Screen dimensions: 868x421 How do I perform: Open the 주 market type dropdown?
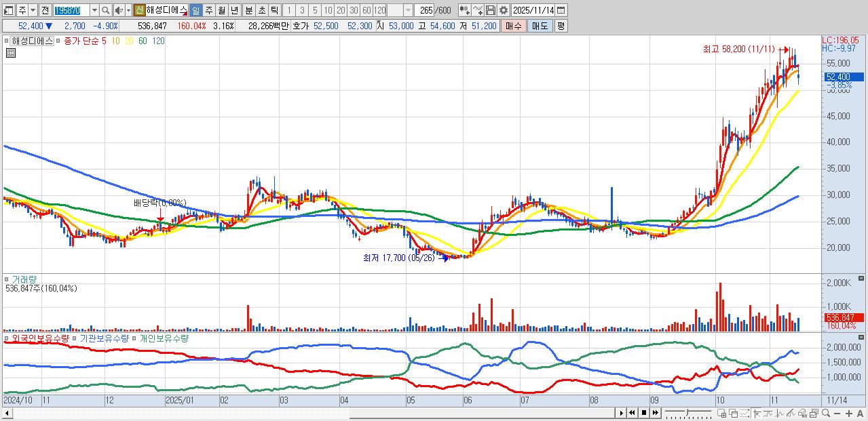click(33, 10)
